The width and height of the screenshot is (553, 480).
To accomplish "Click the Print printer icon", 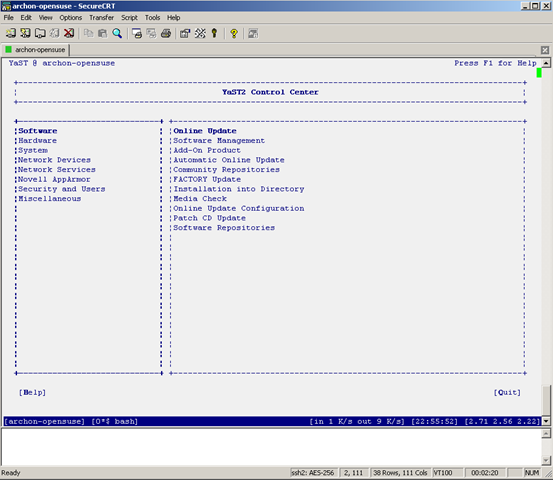I will pyautogui.click(x=166, y=34).
